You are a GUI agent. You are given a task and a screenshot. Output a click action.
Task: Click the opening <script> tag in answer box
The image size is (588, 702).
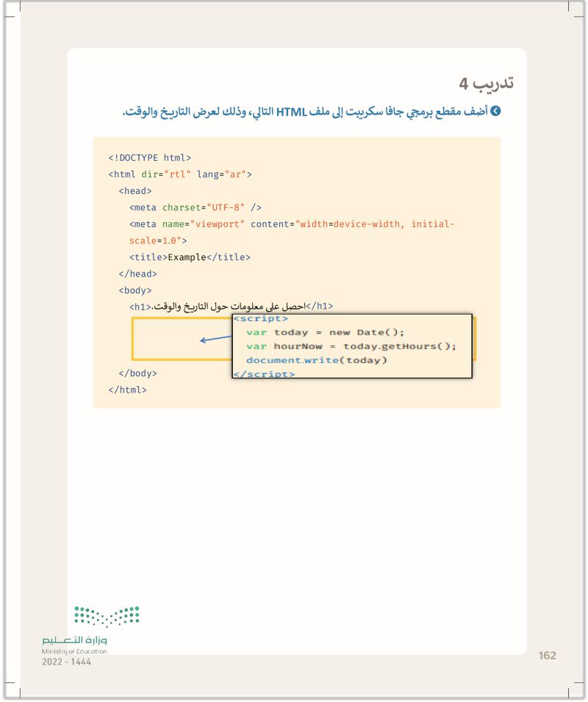pos(261,319)
